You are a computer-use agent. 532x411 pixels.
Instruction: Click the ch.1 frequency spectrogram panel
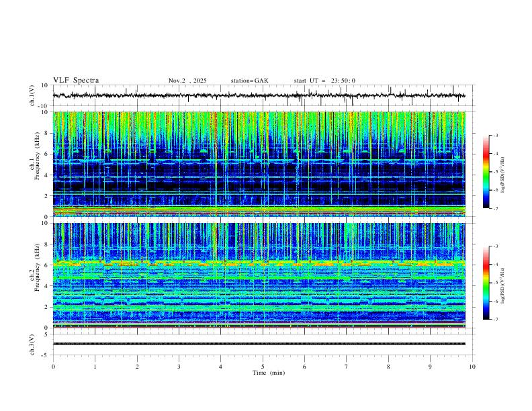click(x=259, y=164)
